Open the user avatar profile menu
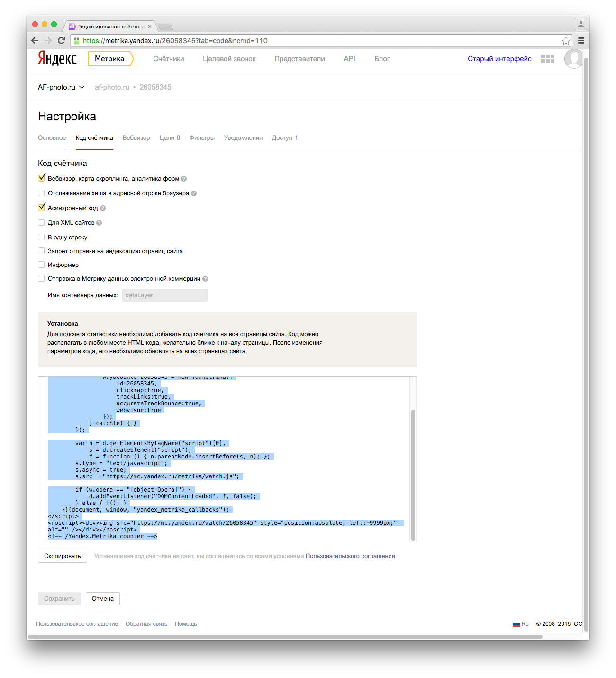Viewport: 616px width, 678px height. click(x=573, y=59)
